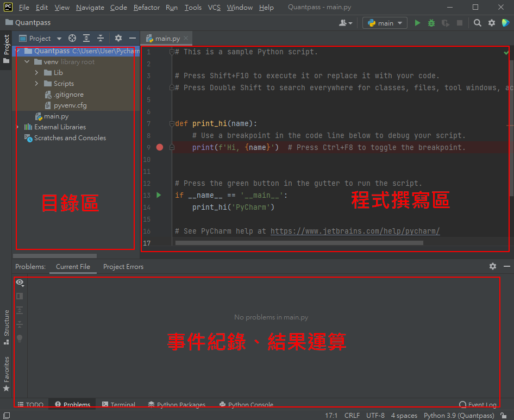
Task: Hide the Problems panel minus icon
Action: click(x=507, y=266)
